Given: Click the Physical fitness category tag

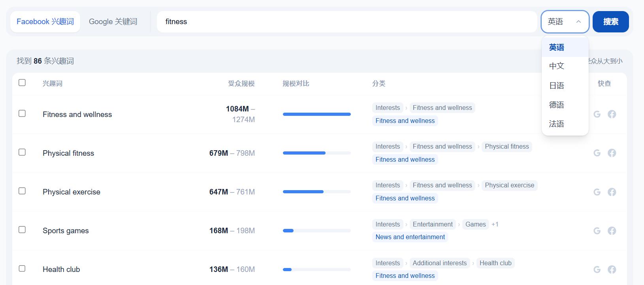Looking at the screenshot, I should (x=507, y=147).
